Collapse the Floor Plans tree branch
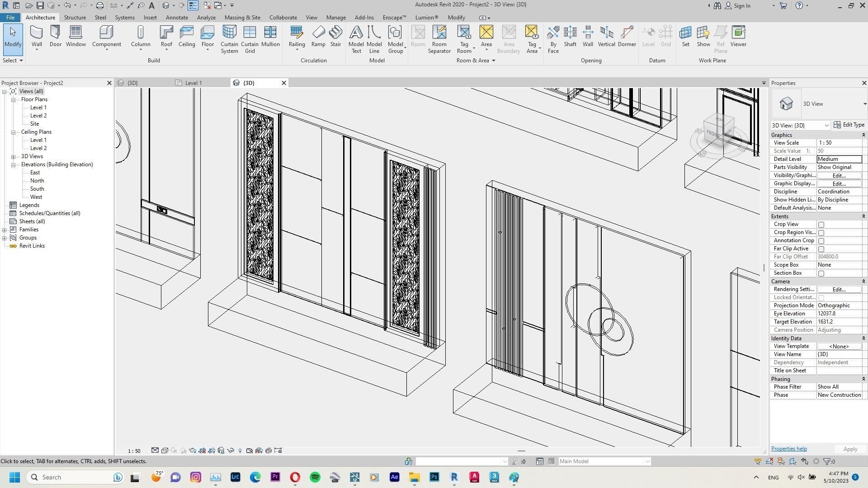 point(13,99)
